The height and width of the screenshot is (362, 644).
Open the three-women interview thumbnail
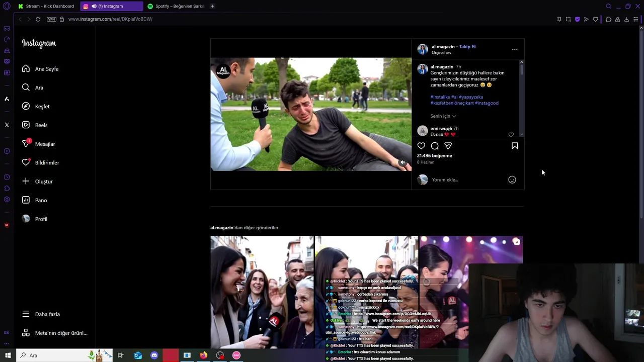click(262, 292)
